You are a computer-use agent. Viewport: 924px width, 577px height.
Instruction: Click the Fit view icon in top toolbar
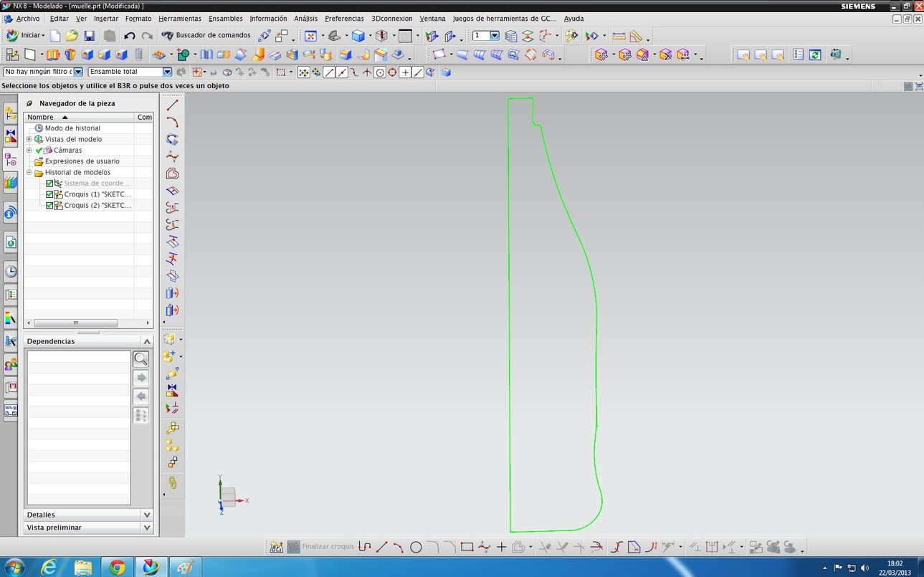pyautogui.click(x=310, y=35)
